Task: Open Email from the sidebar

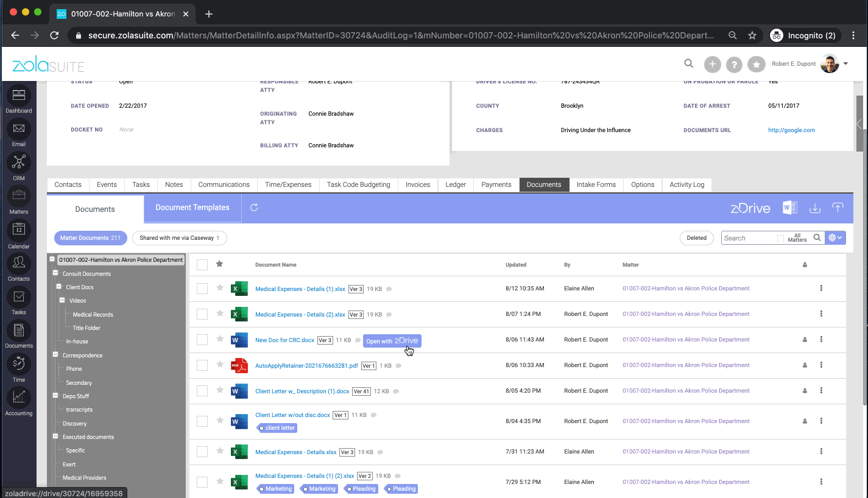Action: point(19,129)
